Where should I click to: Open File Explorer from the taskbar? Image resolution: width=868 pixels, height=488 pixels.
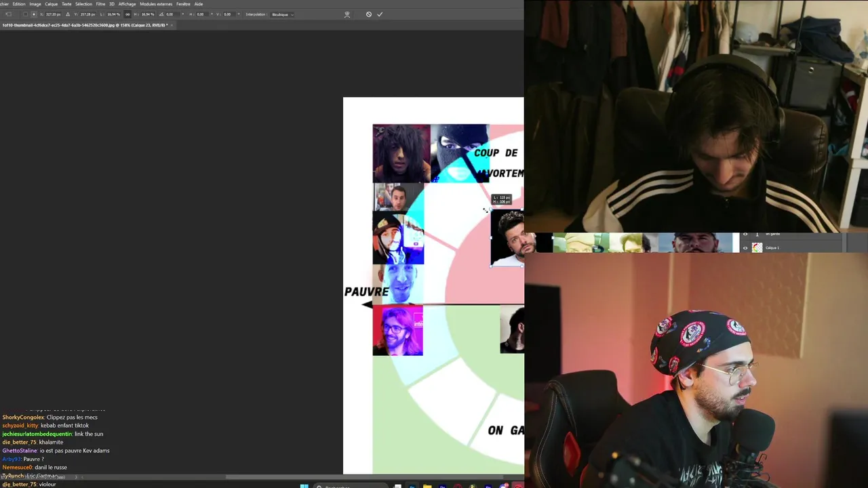pyautogui.click(x=427, y=486)
